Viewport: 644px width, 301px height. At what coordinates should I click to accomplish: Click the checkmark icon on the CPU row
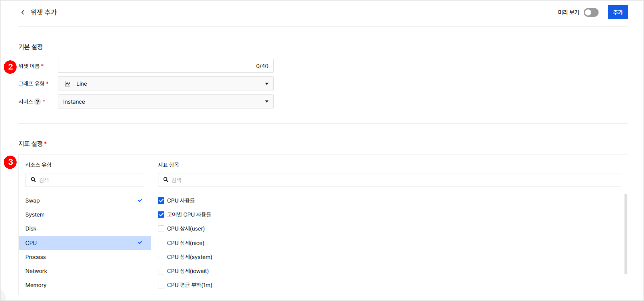pos(140,243)
